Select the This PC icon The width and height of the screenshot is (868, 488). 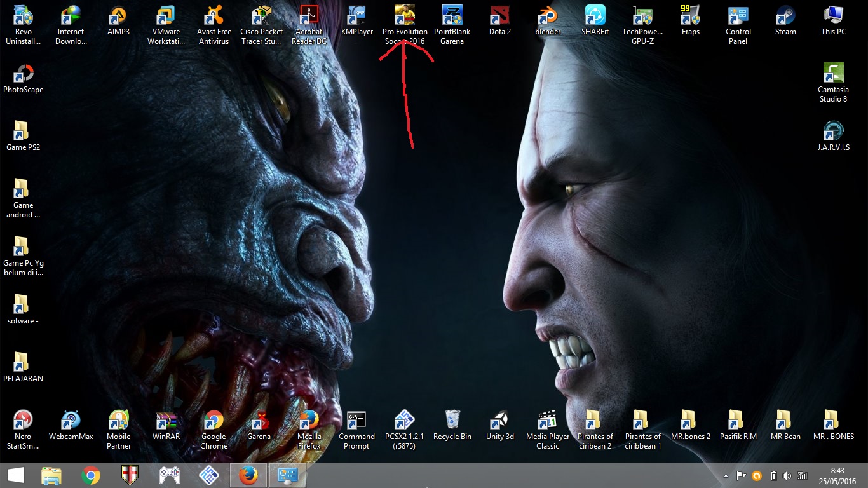834,21
